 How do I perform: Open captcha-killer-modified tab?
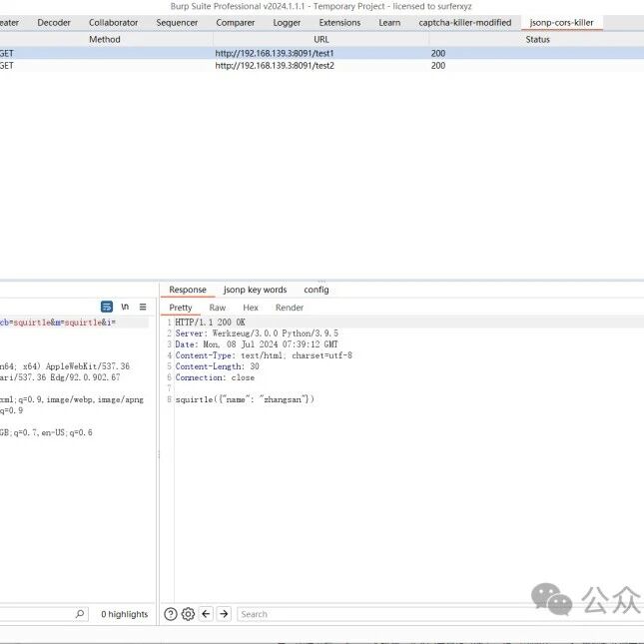[x=465, y=23]
